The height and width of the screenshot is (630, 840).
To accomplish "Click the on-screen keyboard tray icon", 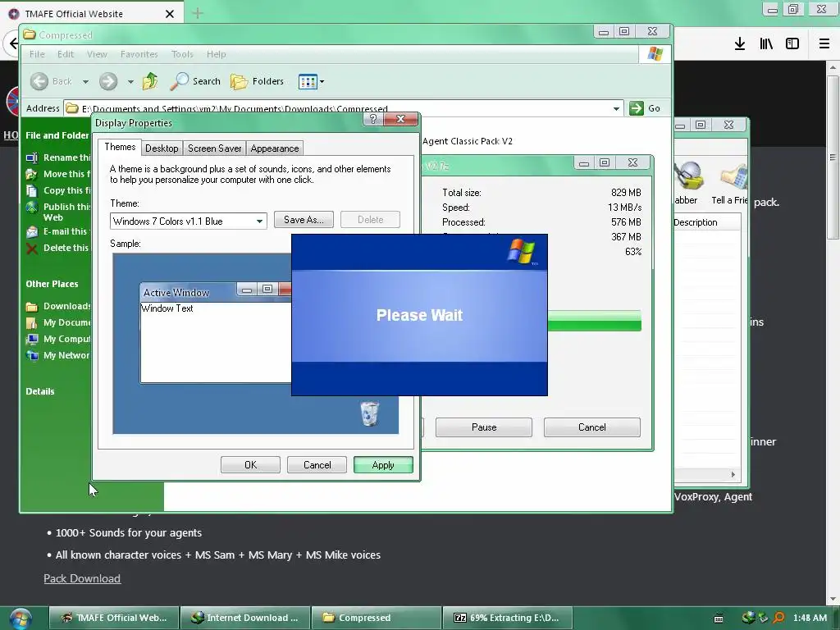I will point(719,619).
